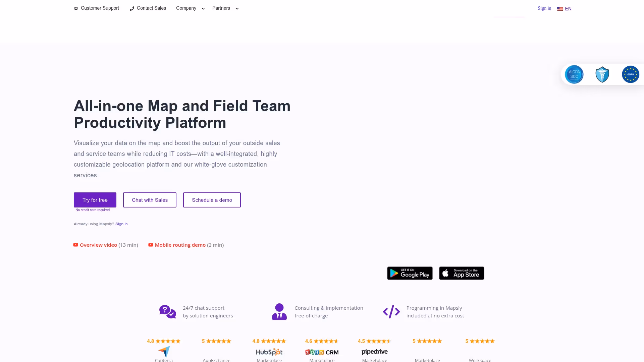Open the Mobile routing demo video
Image resolution: width=644 pixels, height=362 pixels.
click(x=180, y=245)
